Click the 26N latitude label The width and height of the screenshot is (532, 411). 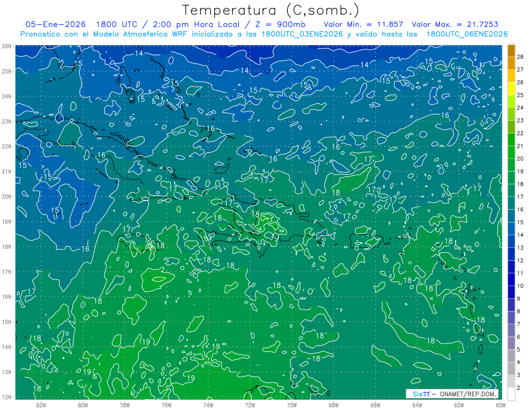coord(7,46)
